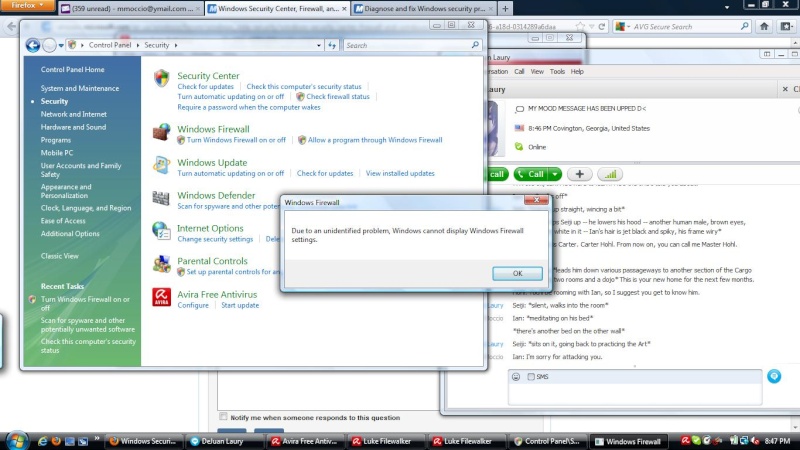Screen dimensions: 800x450
Task: Click the Avira Free Antivirus red icon
Action: click(162, 297)
